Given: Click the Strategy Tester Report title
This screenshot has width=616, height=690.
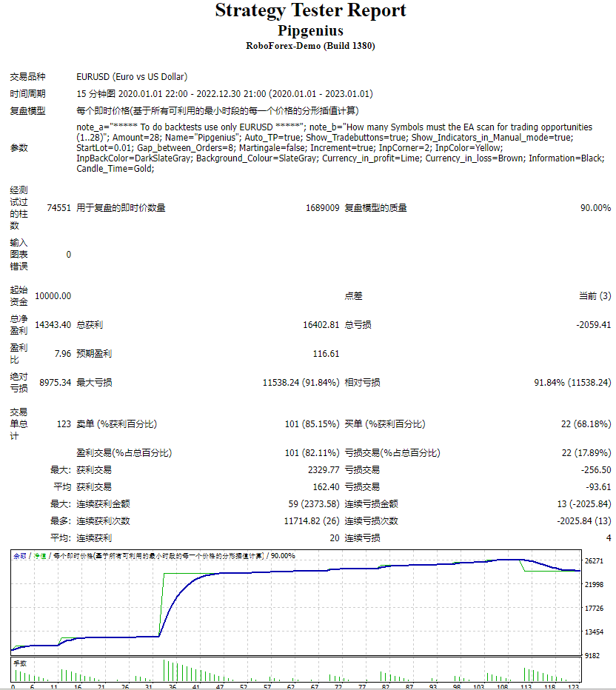Looking at the screenshot, I should pos(308,10).
